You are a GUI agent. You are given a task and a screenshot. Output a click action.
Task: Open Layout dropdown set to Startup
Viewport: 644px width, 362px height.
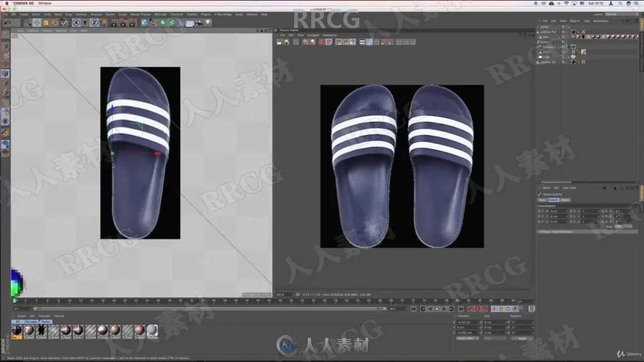[x=621, y=14]
